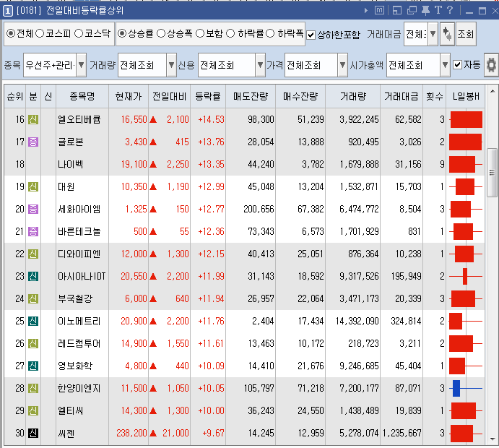Viewport: 499px width, 448px height.
Task: Select stock name 이노메트리
Action: tap(79, 322)
